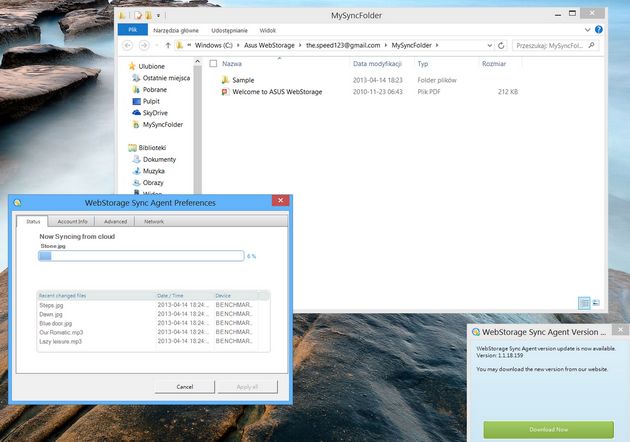The width and height of the screenshot is (630, 442).
Task: Select Lazy leisure.mp3 in recent files
Action: click(60, 342)
